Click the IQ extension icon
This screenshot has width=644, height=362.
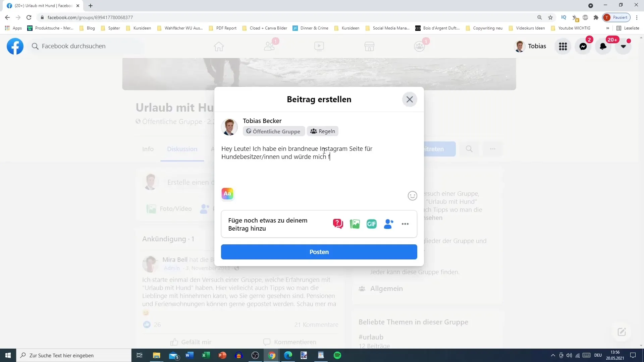coord(564,17)
